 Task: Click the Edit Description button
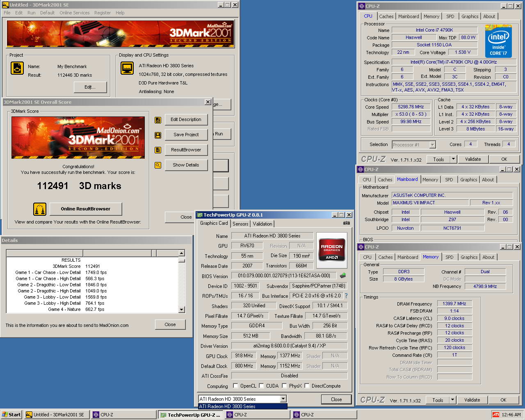pos(186,119)
